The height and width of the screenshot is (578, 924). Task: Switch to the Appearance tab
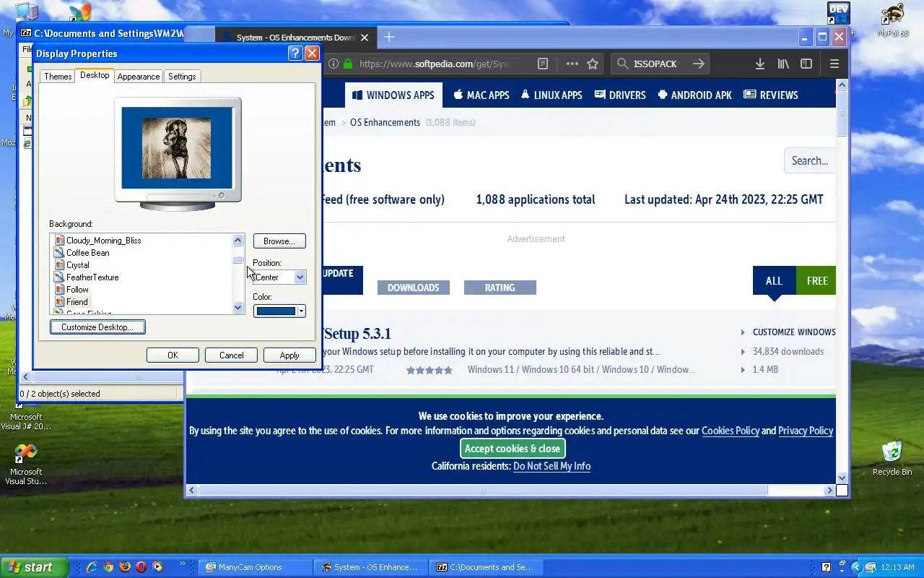[139, 77]
